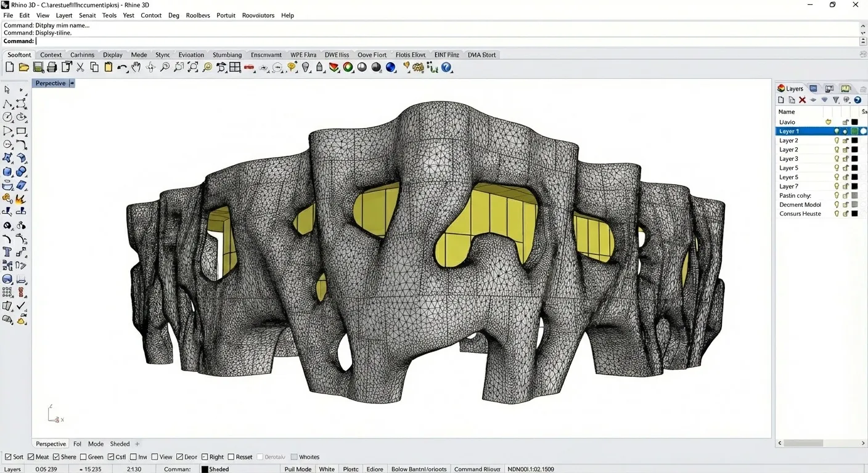Delete layer using red X icon

point(802,100)
